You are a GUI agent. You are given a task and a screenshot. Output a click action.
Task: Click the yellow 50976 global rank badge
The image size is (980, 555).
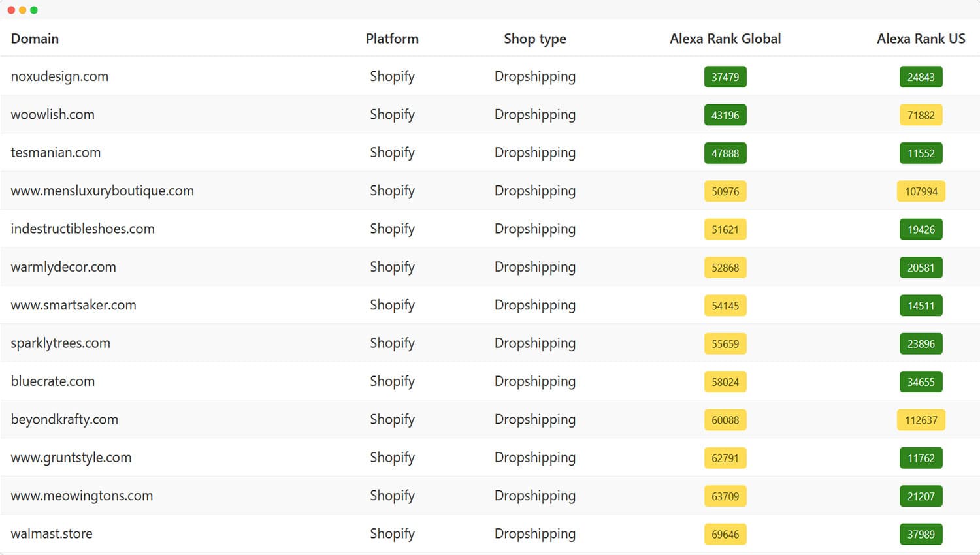click(725, 191)
